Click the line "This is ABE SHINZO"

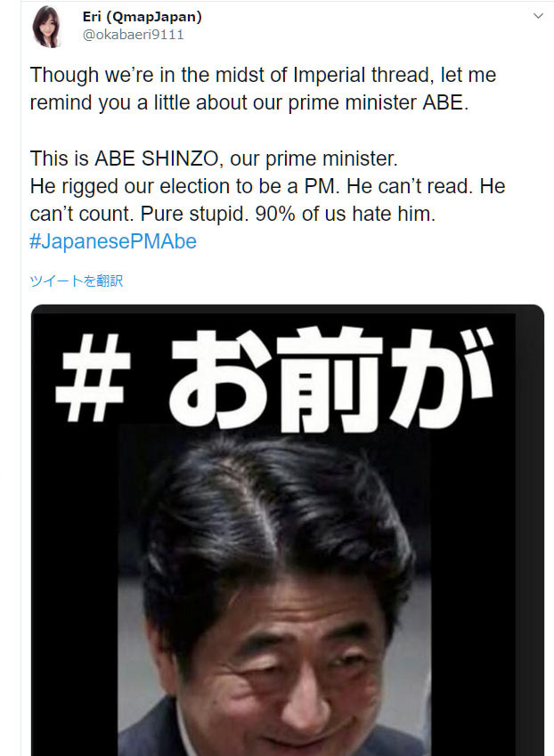point(214,159)
